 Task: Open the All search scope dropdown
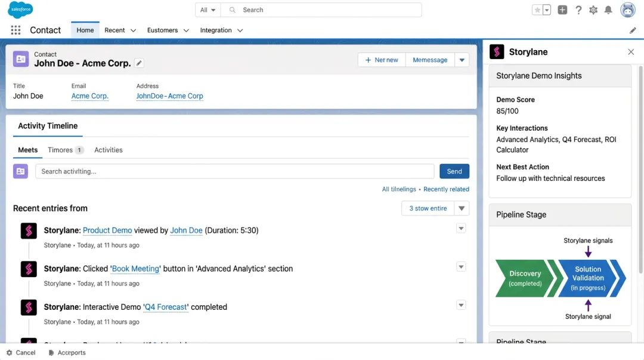click(208, 10)
